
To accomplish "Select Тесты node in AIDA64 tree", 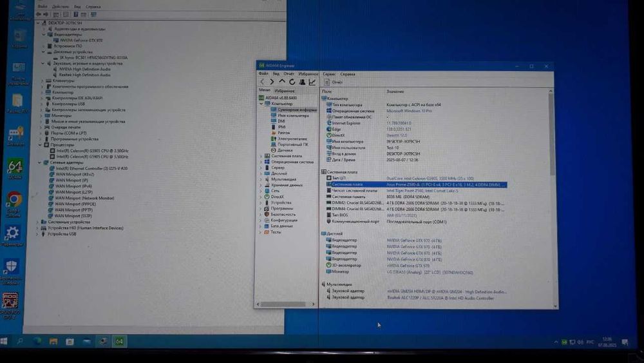I will [x=272, y=232].
